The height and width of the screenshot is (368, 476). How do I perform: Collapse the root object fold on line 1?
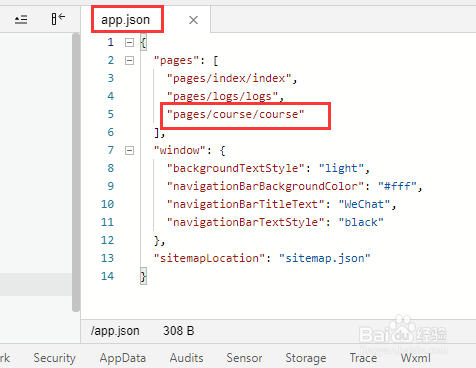[x=129, y=42]
